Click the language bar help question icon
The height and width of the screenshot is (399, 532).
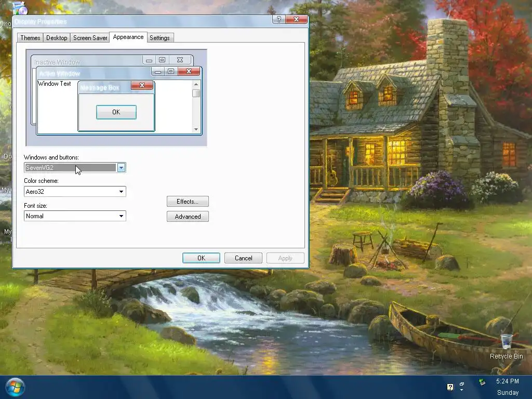(x=450, y=387)
